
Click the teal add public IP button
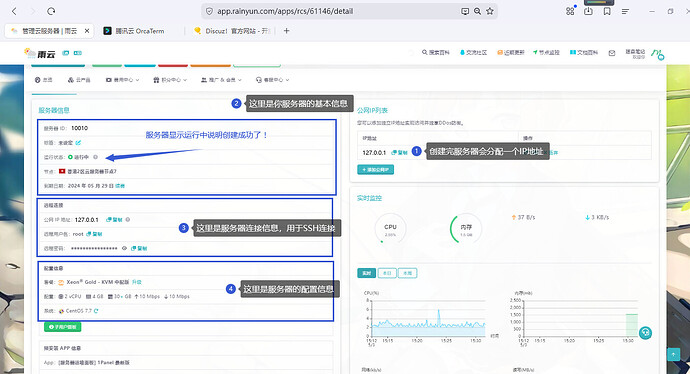click(x=375, y=169)
